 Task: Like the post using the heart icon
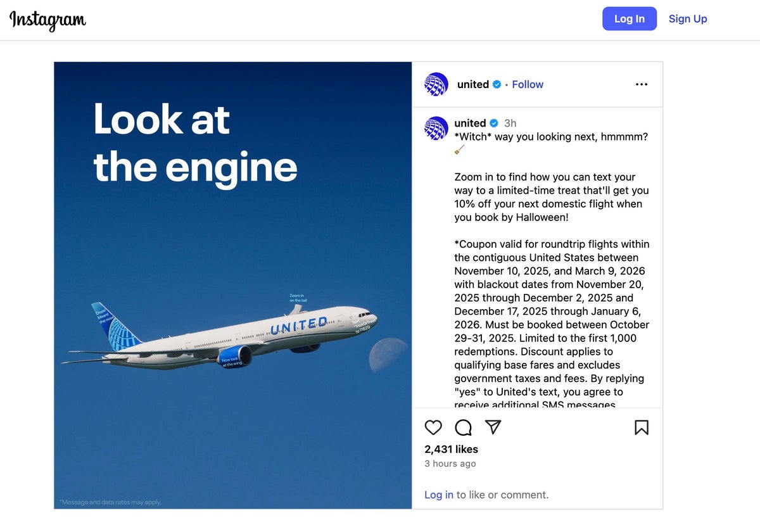[x=433, y=428]
